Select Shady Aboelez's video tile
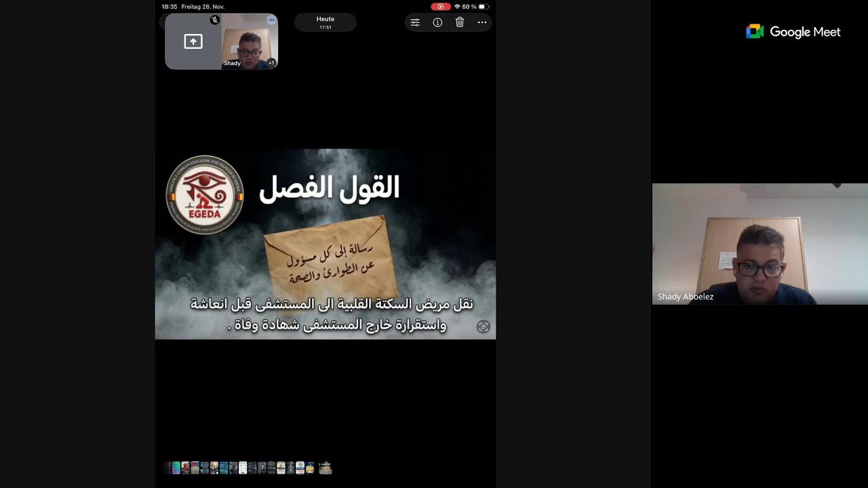Screen dimensions: 868x488 point(759,244)
